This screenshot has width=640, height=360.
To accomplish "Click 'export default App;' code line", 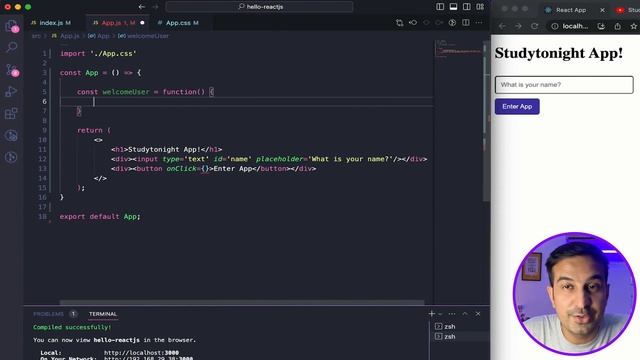I will tap(100, 216).
